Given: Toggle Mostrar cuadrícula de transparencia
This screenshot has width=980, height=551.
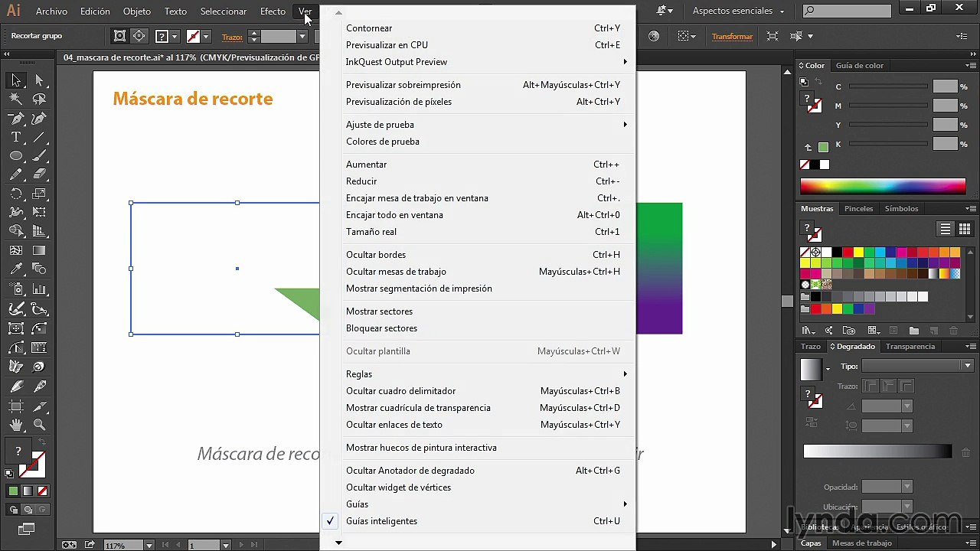Looking at the screenshot, I should [477, 408].
